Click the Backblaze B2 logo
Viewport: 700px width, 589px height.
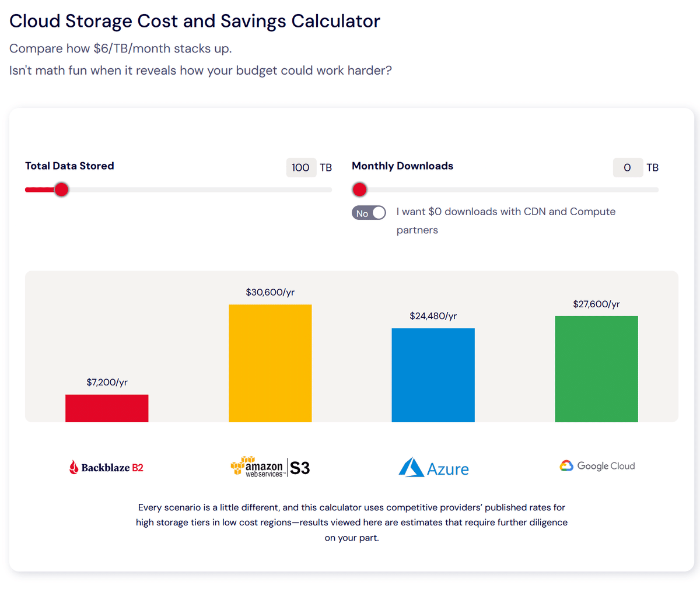click(106, 467)
